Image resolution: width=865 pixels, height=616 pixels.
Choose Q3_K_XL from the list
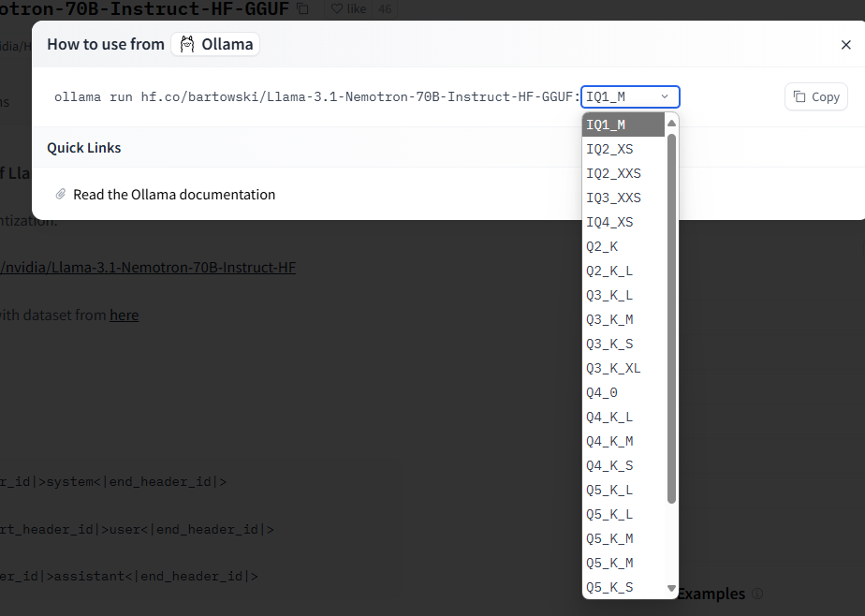(x=623, y=369)
